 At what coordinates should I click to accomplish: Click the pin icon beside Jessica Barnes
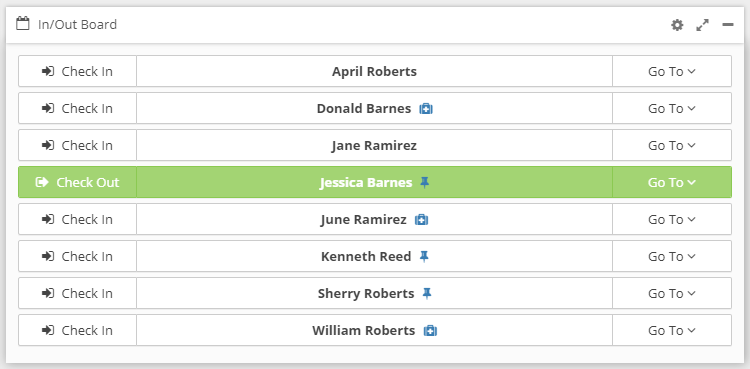(x=424, y=182)
